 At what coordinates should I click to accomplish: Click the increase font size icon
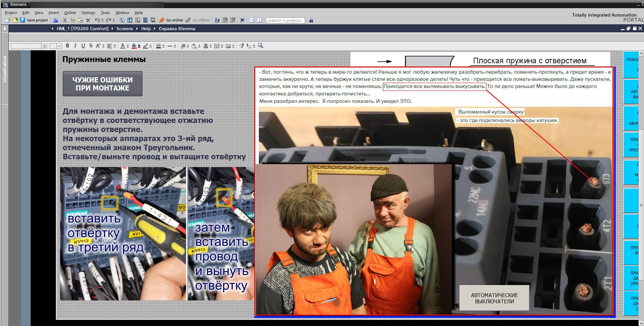coord(98,46)
